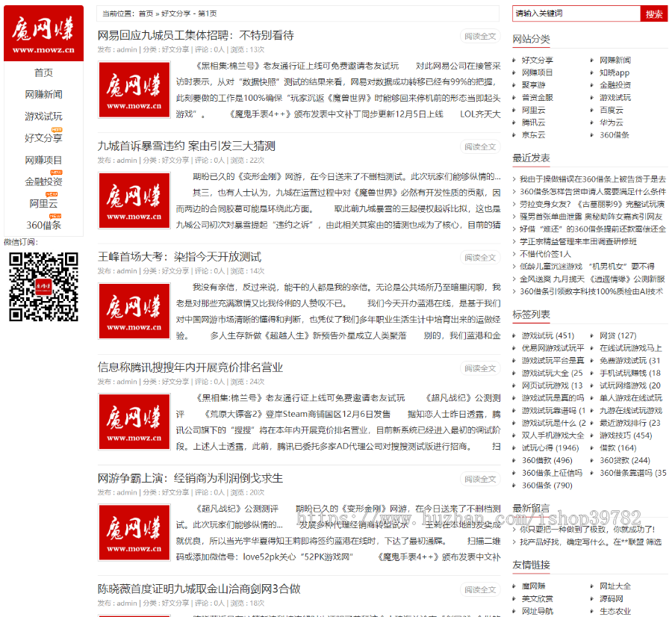Open thumbnail of the 王峰首场大考 article
The image size is (672, 617).
tap(134, 311)
